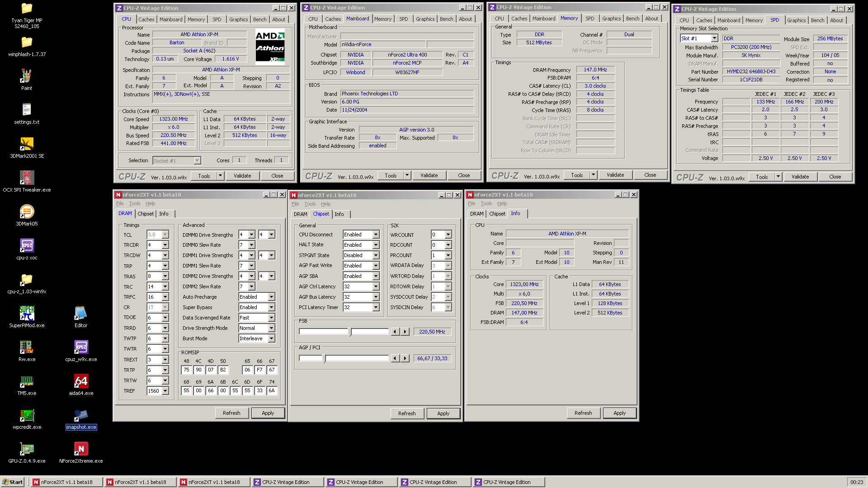The width and height of the screenshot is (868, 488).
Task: Open Bench tab in CPU-Z Mainboard window
Action: coord(446,19)
